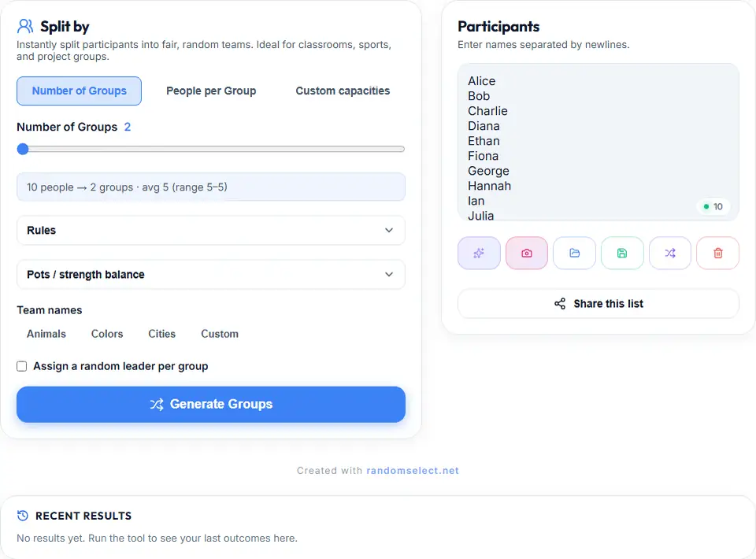The width and height of the screenshot is (756, 559).
Task: Click the history clock icon beside Recent Results
Action: (x=23, y=516)
